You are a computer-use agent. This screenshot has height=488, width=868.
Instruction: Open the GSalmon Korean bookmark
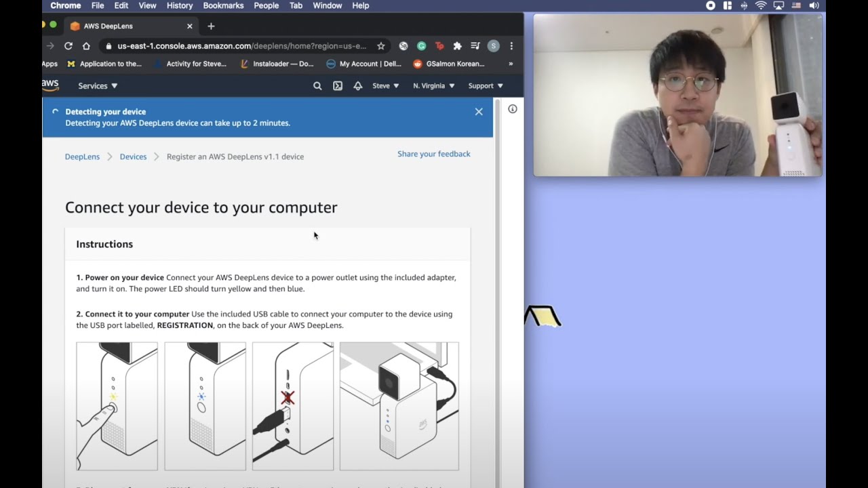[449, 64]
